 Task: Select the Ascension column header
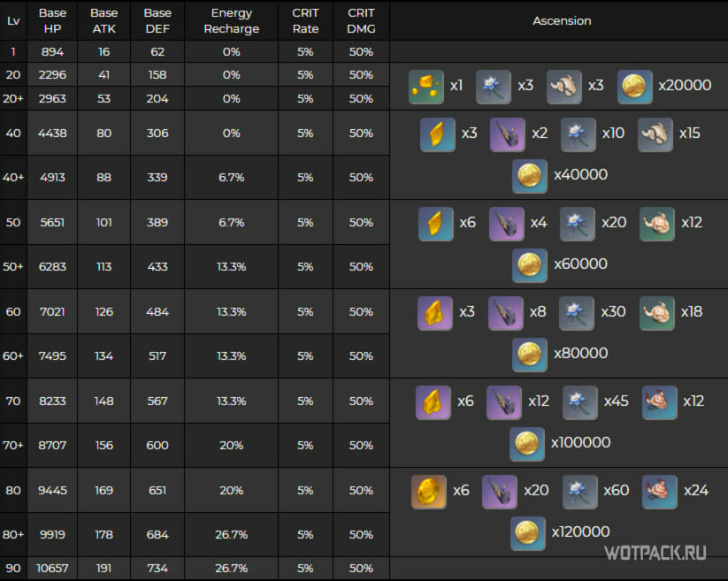pyautogui.click(x=562, y=20)
